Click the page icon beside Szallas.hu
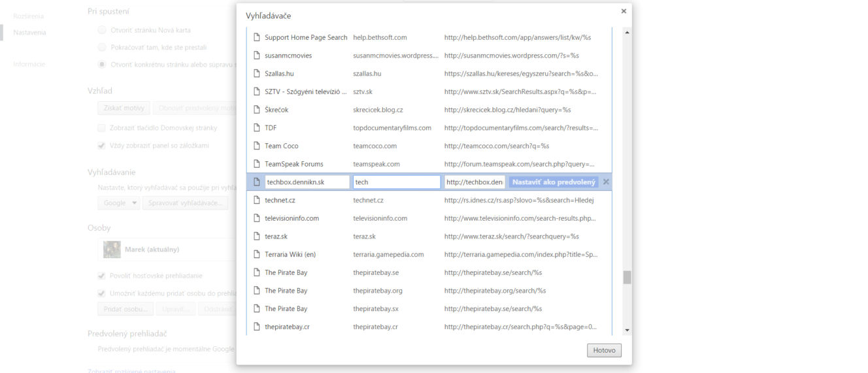This screenshot has width=868, height=373. (257, 74)
